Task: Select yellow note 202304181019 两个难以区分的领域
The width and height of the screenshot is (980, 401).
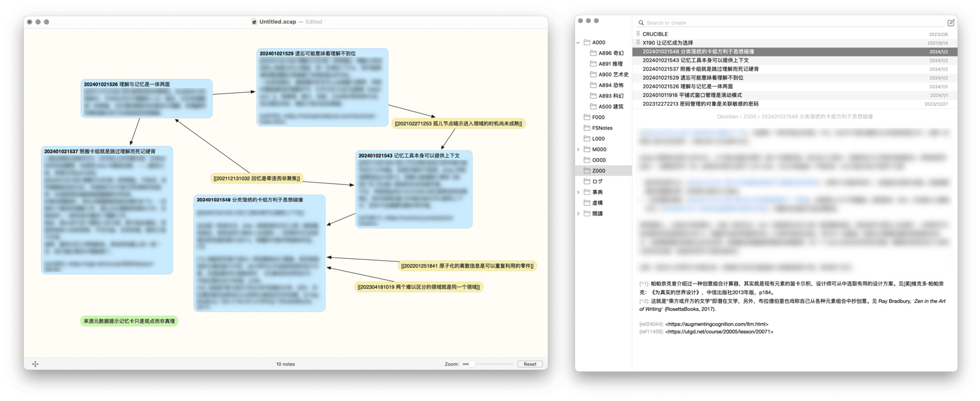Action: pos(418,287)
